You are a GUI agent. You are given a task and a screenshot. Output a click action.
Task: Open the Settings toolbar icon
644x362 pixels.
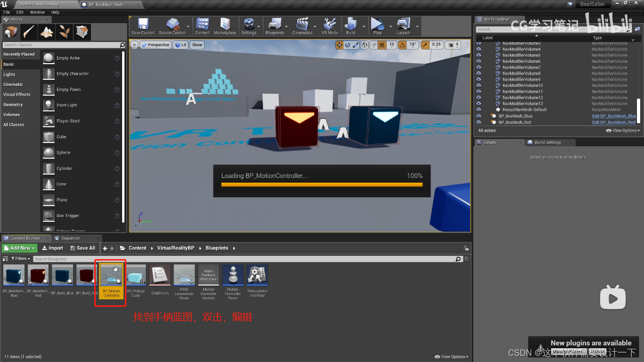248,26
